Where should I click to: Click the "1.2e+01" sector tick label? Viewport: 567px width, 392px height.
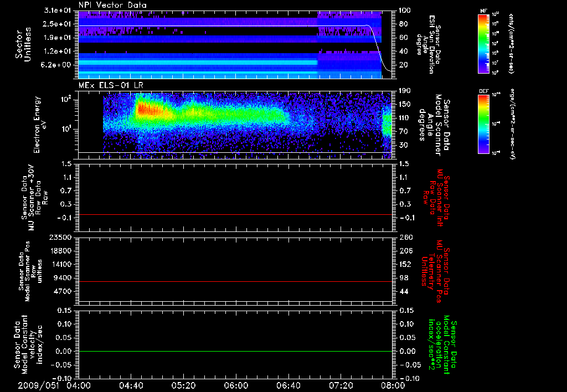point(58,51)
